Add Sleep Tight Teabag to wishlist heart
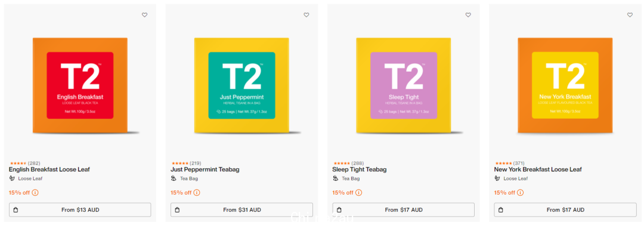The width and height of the screenshot is (644, 225). [x=468, y=15]
